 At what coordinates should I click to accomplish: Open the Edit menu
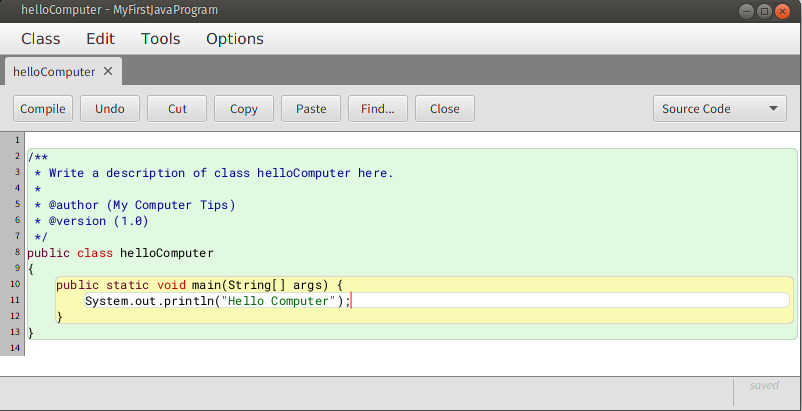click(101, 39)
